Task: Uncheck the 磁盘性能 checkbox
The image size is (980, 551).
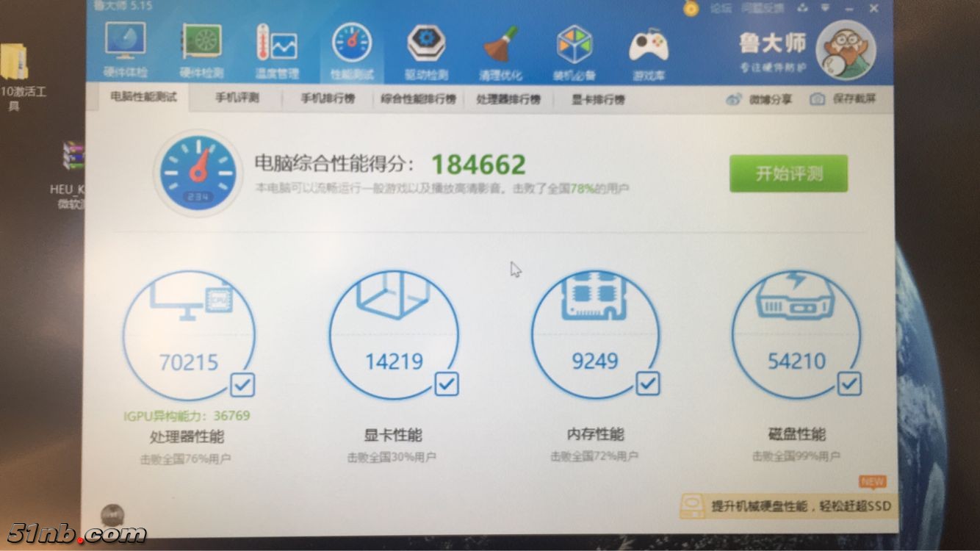Action: click(849, 383)
